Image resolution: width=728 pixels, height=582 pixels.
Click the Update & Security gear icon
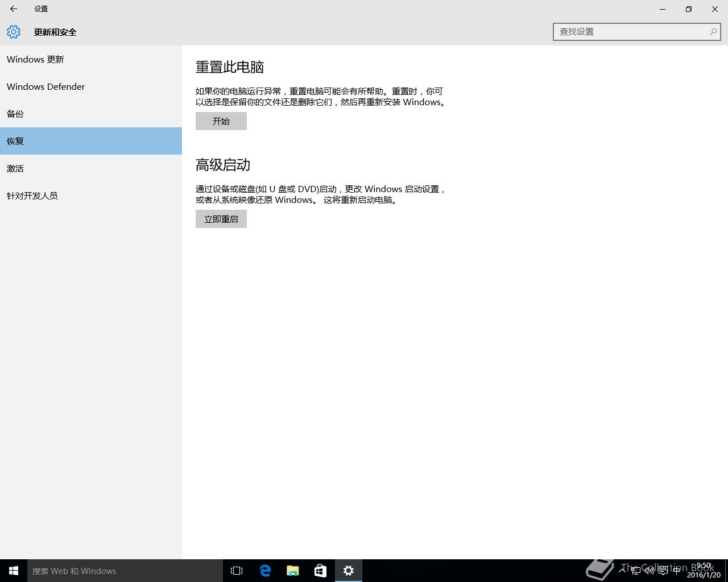14,32
